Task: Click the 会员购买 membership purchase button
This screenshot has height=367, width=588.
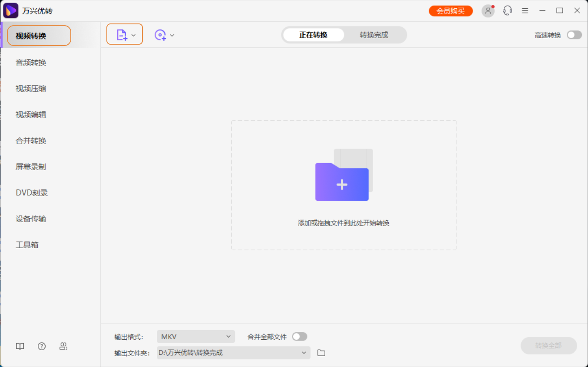Action: pos(450,10)
